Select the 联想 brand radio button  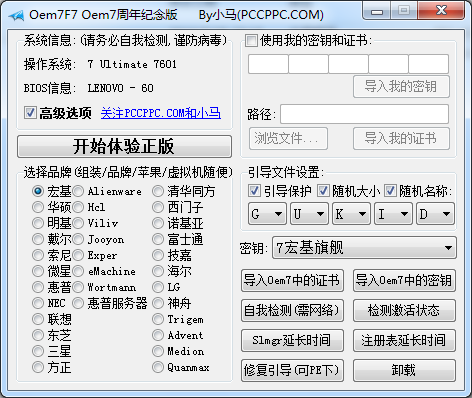[38, 319]
